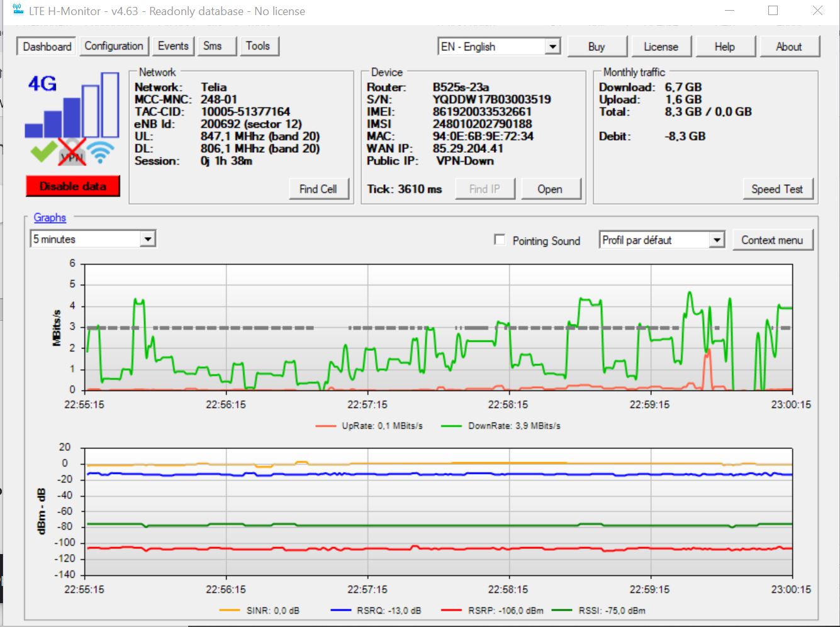Click the Total traffic 8,3 GB / 0,0 GB

[x=708, y=112]
